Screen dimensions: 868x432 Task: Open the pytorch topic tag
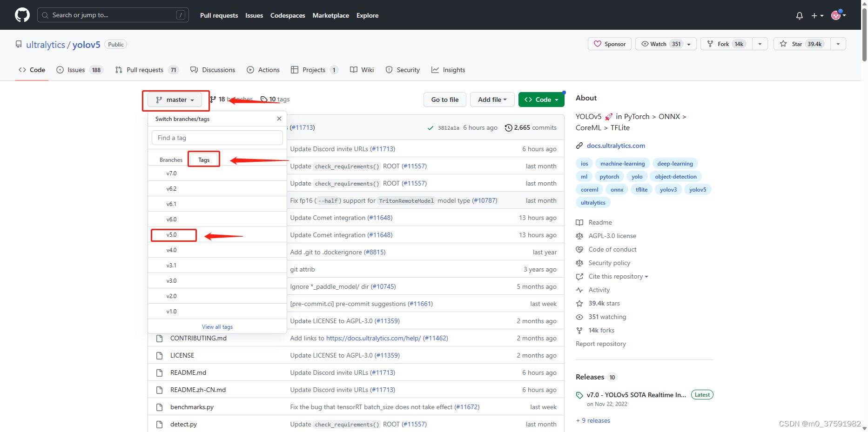pyautogui.click(x=609, y=177)
